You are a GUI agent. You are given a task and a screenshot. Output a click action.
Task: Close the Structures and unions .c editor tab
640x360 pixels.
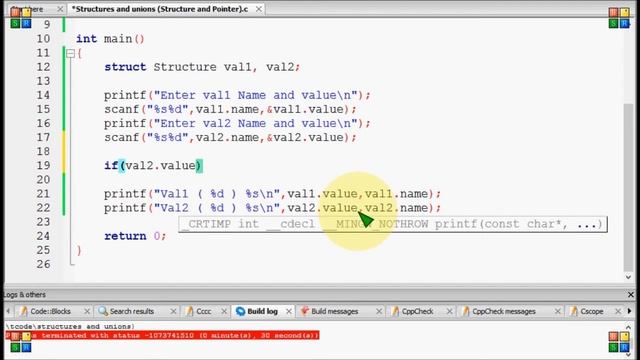click(x=258, y=9)
